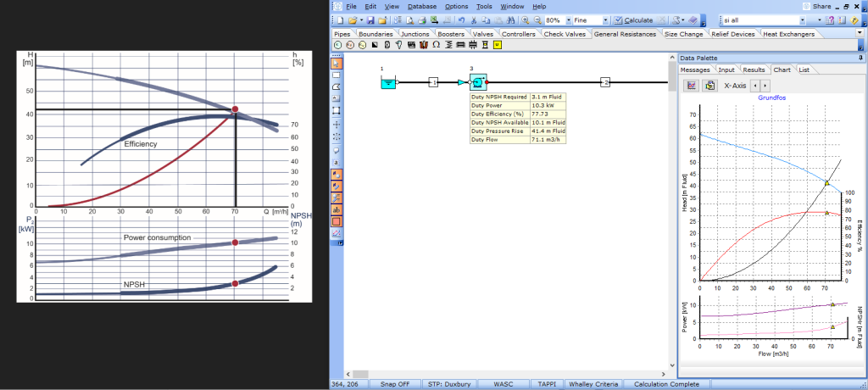Click the horizontal scrollbar thumb under the canvas
Image resolution: width=868 pixels, height=390 pixels.
(x=360, y=374)
